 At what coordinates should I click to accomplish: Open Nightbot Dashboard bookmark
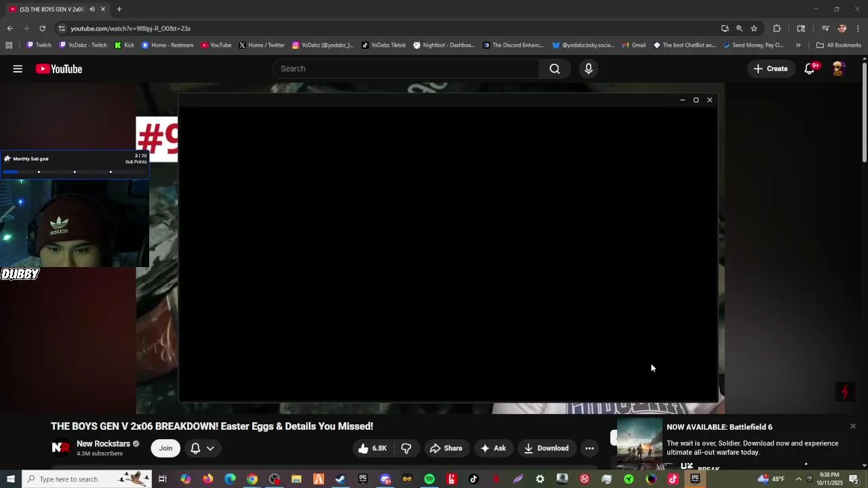[x=444, y=45]
